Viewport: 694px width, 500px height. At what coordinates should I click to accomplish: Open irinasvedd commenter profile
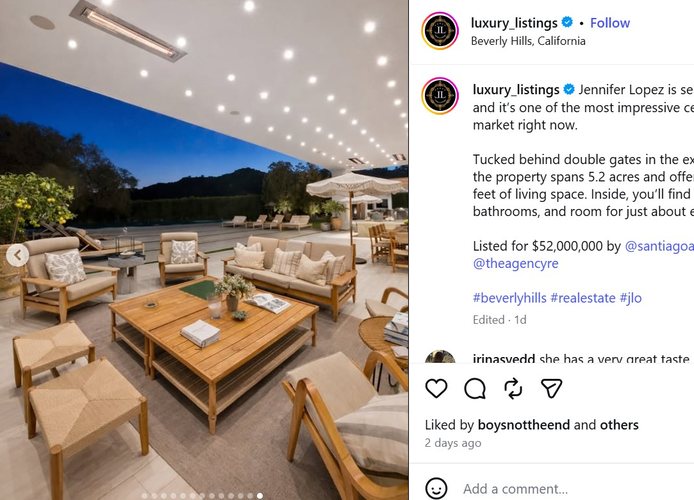click(504, 358)
